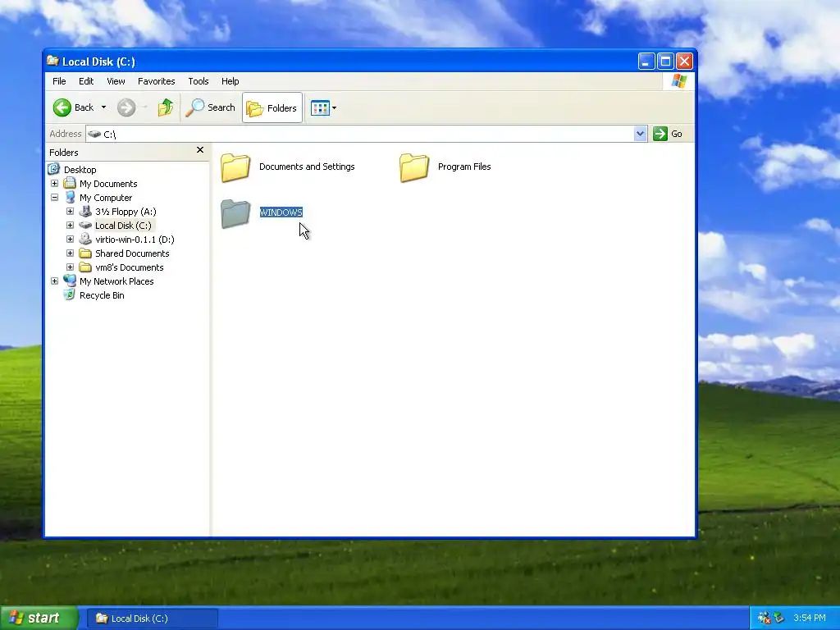
Task: Click the second system tray icon
Action: pos(778,618)
